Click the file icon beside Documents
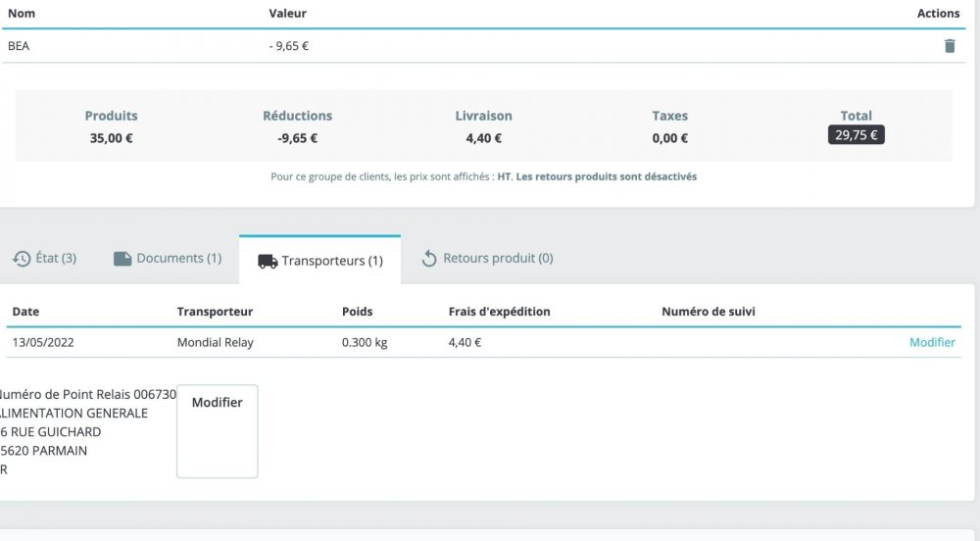 click(x=122, y=259)
